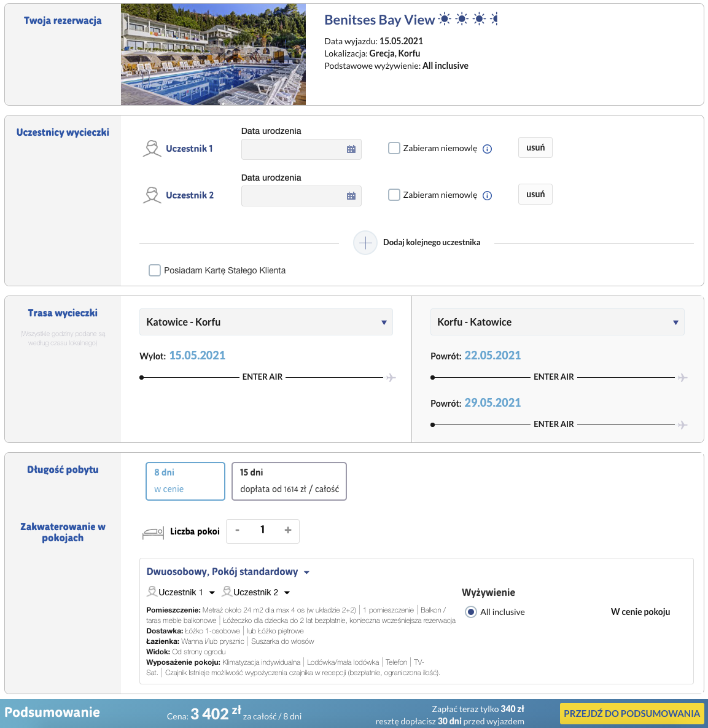Open the Katowice - Korfu route dropdown
Screen dimensions: 708x728
[266, 322]
